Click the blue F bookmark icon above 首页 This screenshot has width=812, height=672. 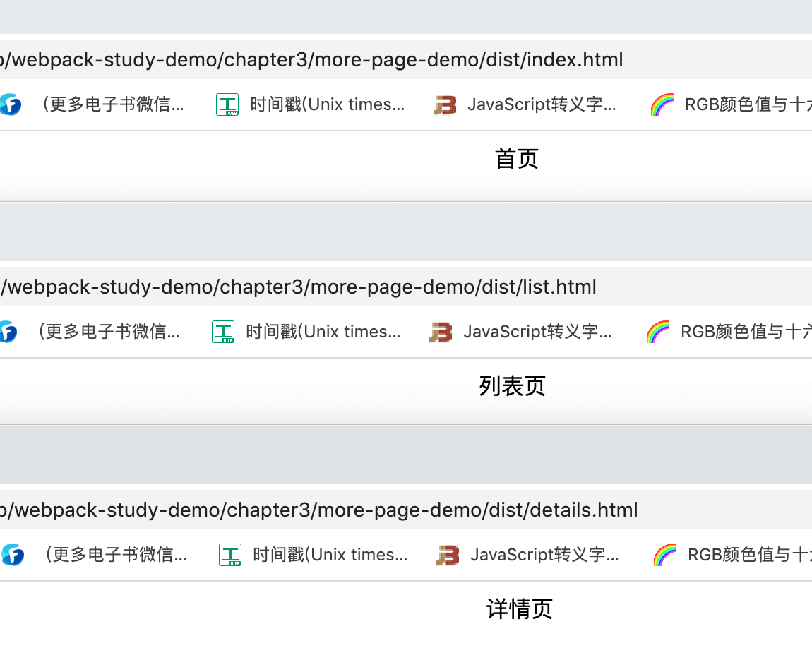pos(11,105)
